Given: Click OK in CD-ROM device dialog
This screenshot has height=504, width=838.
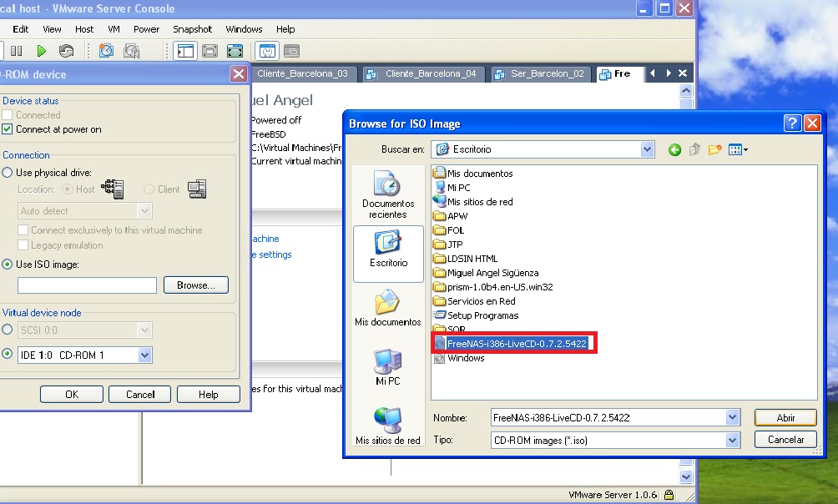Looking at the screenshot, I should click(72, 395).
